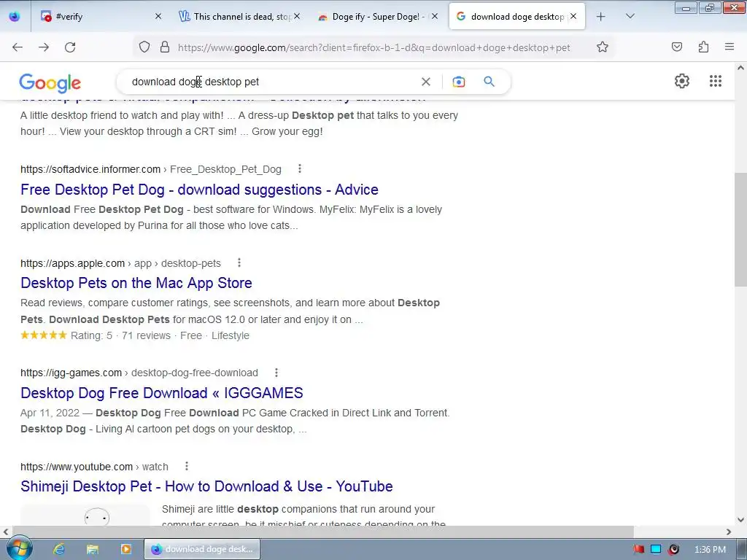Go back to the previous page
This screenshot has width=747, height=560.
[x=18, y=47]
